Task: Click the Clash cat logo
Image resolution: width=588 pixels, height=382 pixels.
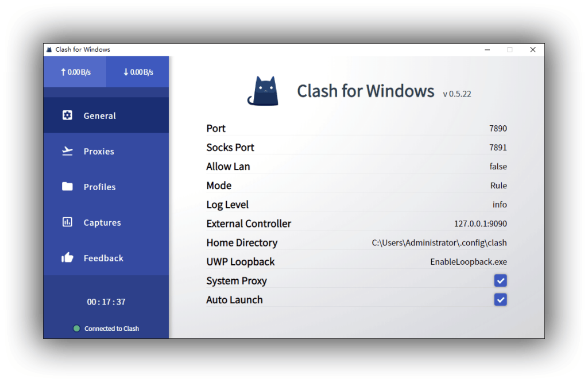Action: pos(263,91)
